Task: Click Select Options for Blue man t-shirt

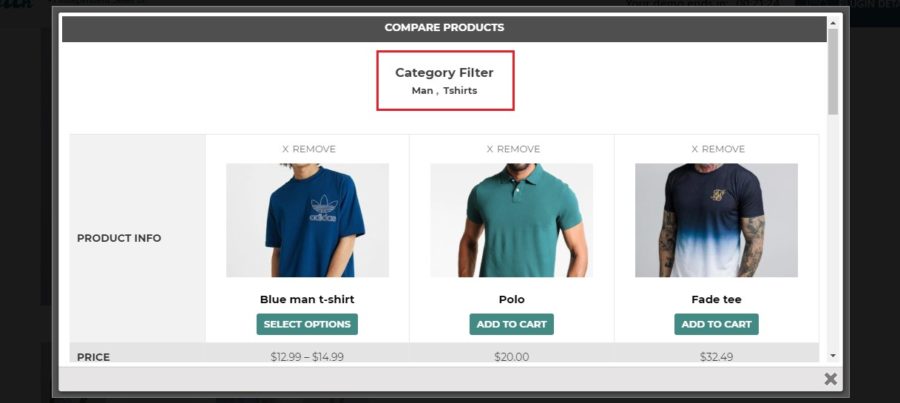Action: click(x=307, y=324)
